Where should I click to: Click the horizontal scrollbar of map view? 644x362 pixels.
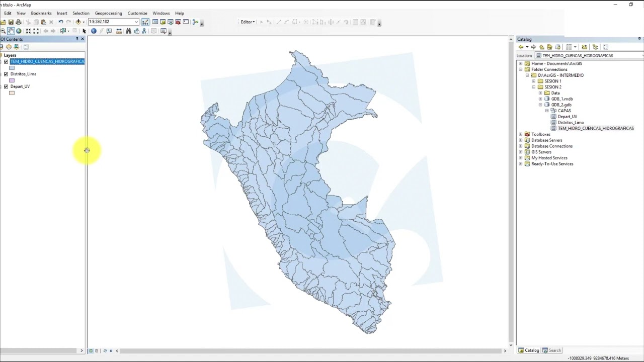[312, 350]
